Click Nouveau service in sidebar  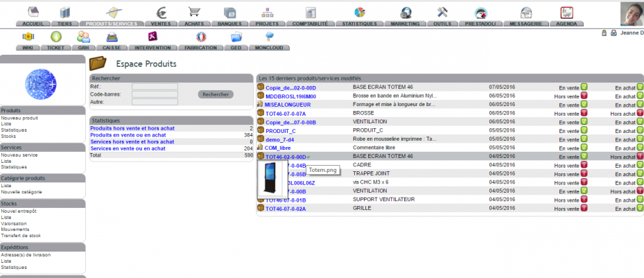click(x=19, y=155)
